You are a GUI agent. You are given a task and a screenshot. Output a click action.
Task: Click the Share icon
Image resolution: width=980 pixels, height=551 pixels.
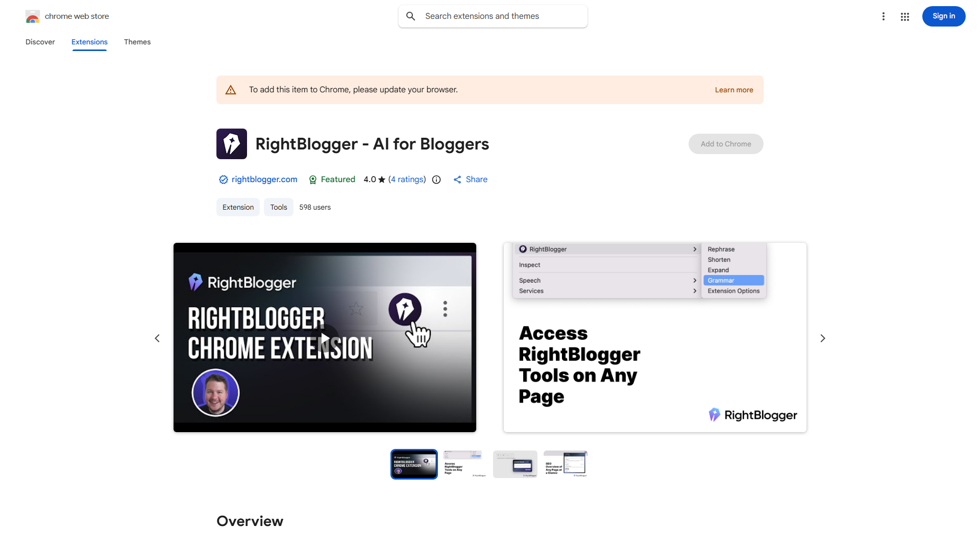coord(458,180)
